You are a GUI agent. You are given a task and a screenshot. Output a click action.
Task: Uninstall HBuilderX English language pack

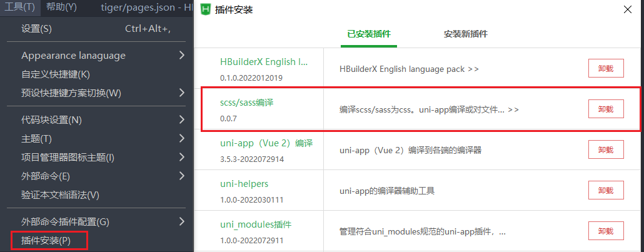pos(606,68)
